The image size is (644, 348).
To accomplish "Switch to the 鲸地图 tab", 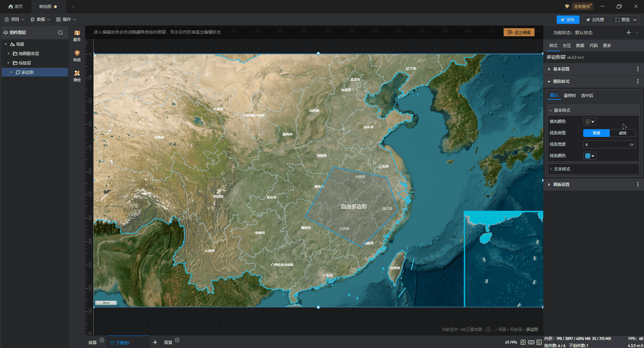I will click(48, 7).
